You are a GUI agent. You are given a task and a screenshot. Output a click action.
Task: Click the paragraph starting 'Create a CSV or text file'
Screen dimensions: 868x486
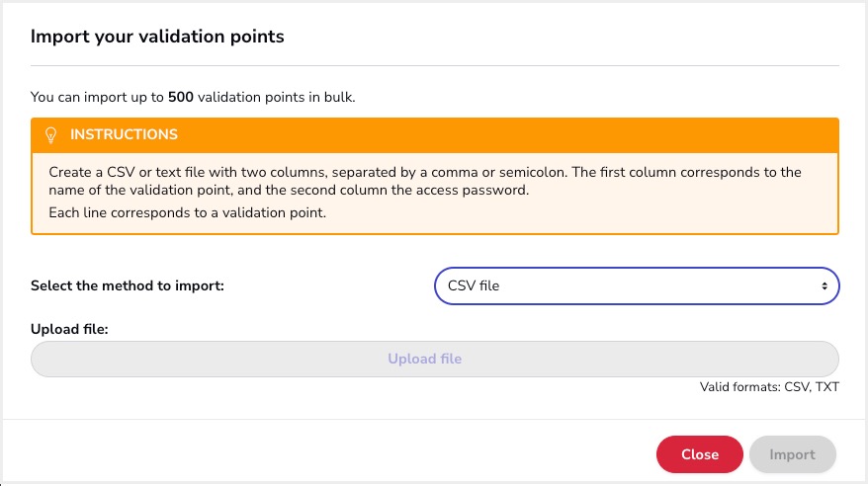pyautogui.click(x=424, y=181)
